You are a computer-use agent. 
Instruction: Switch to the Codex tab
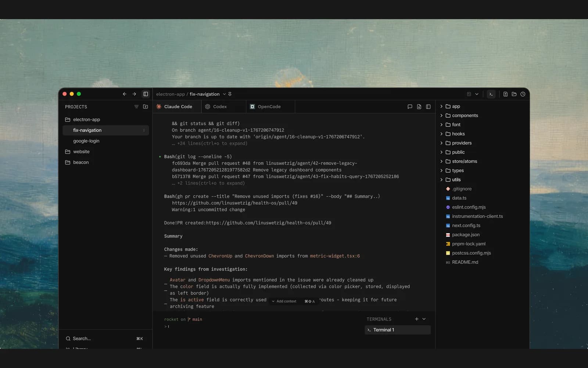223,107
